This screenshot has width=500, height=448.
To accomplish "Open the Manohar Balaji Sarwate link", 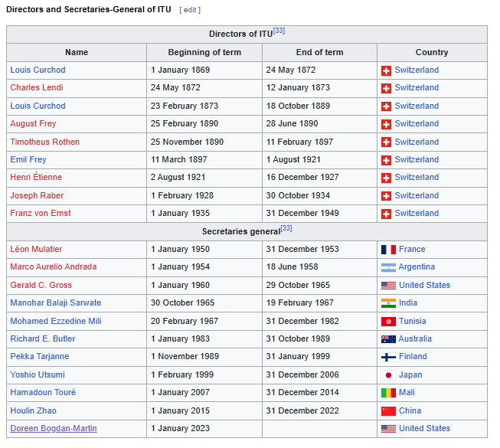I will click(55, 302).
